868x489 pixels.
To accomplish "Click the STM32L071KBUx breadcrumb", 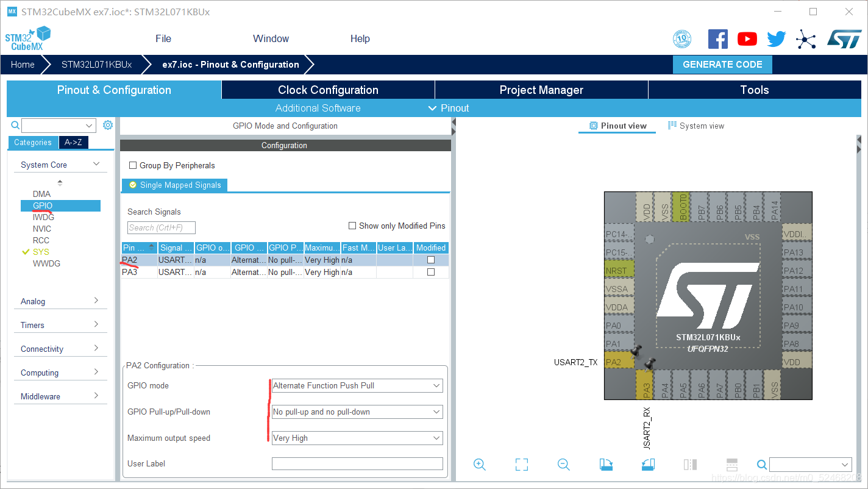I will tap(96, 65).
